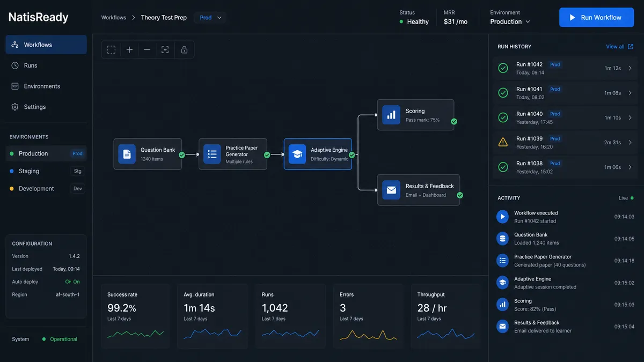Image resolution: width=644 pixels, height=362 pixels.
Task: Click the Healthy status indicator
Action: pos(414,22)
